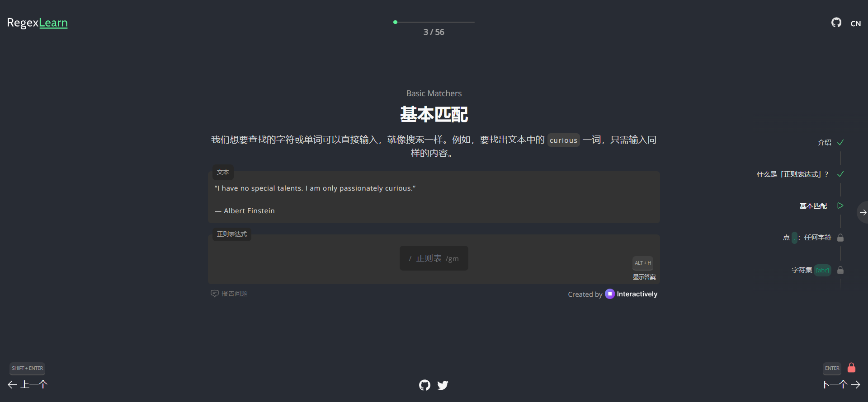Go to previous step with 上一个
The width and height of the screenshot is (868, 402).
pyautogui.click(x=28, y=384)
